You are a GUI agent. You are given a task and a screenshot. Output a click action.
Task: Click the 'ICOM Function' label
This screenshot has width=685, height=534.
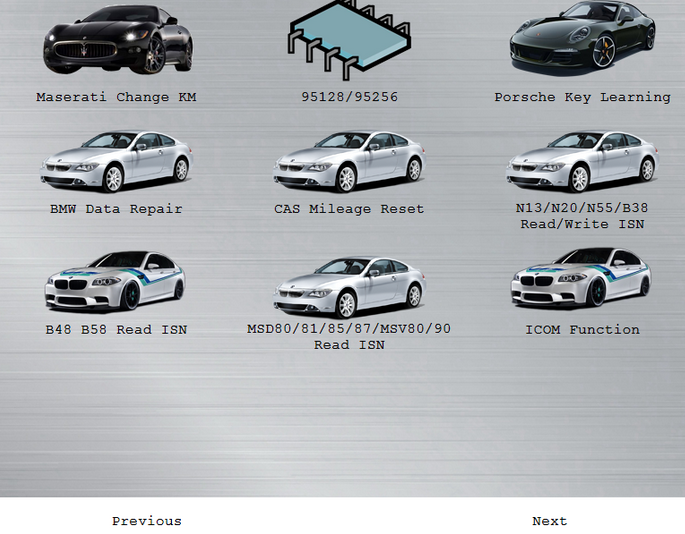pos(582,329)
